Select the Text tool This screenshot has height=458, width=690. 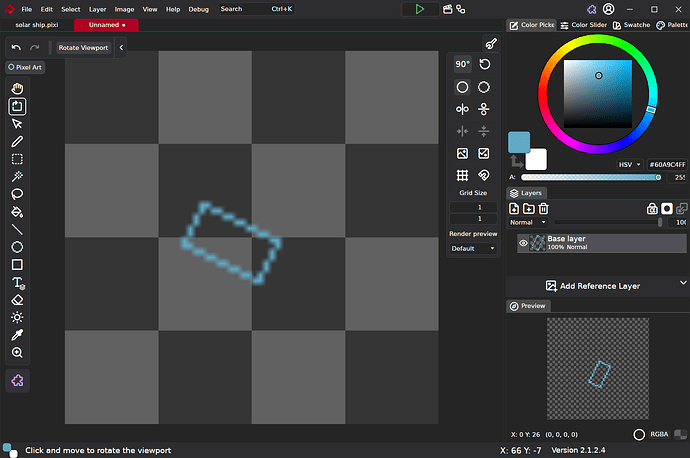[x=17, y=282]
